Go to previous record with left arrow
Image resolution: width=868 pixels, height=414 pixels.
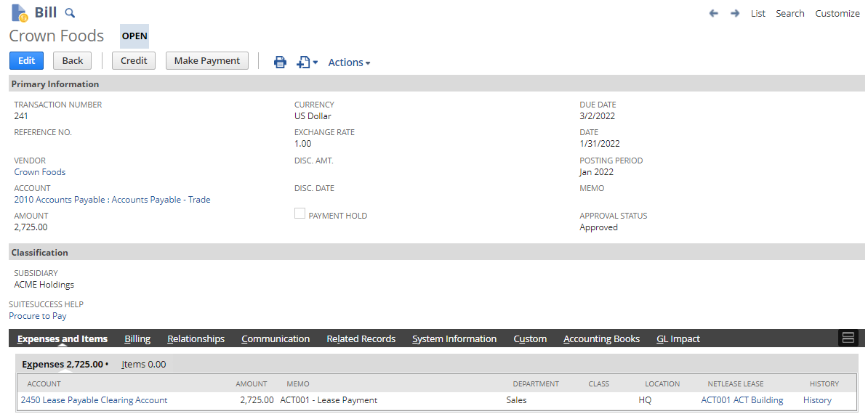tap(714, 13)
